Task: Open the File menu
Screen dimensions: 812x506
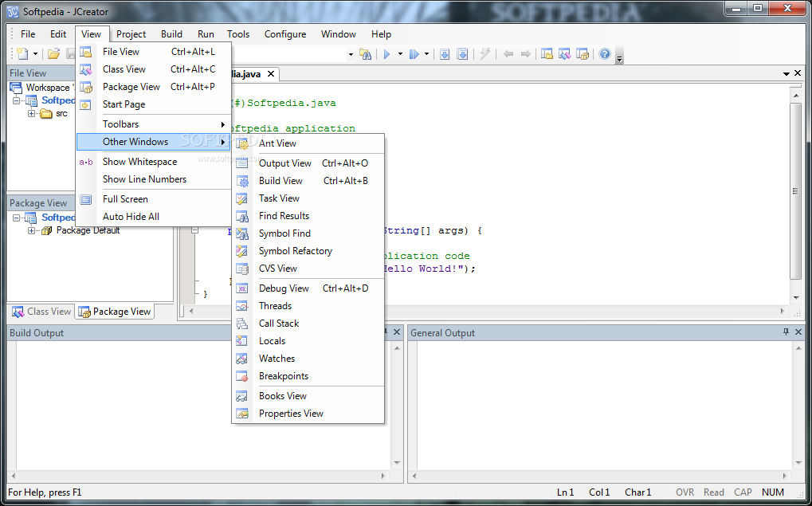Action: (x=28, y=34)
